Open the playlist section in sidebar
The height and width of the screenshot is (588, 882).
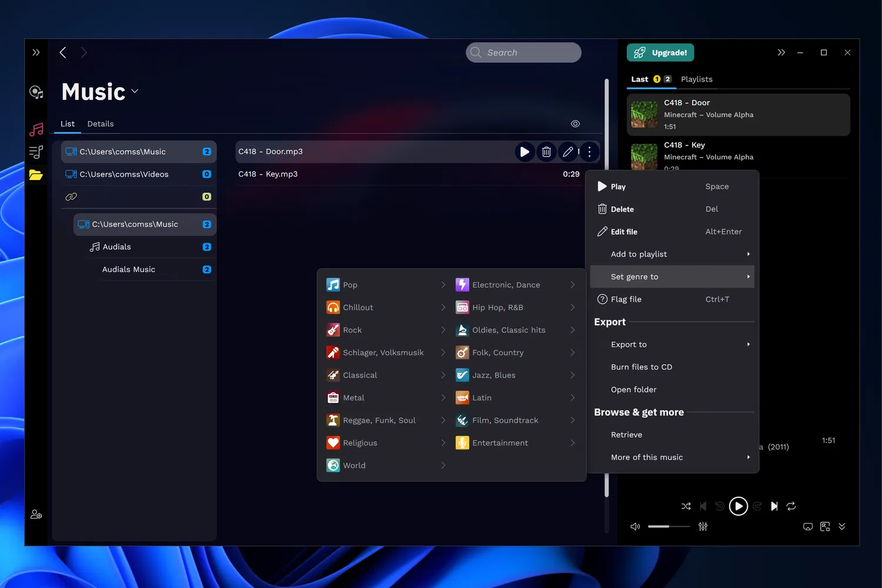(x=36, y=152)
